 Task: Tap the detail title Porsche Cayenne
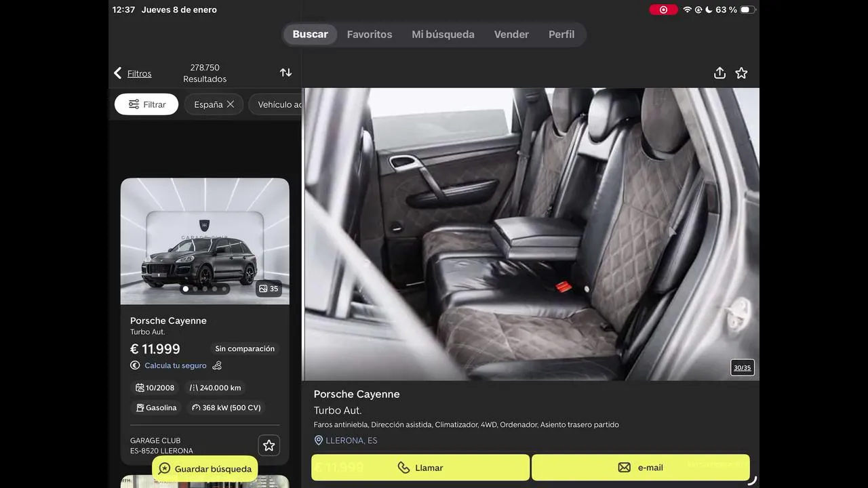tap(357, 394)
